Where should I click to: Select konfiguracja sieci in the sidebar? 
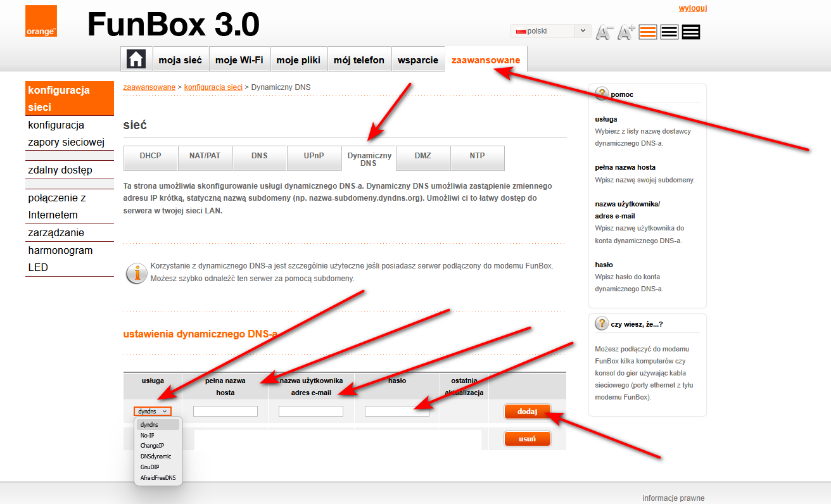pyautogui.click(x=70, y=99)
